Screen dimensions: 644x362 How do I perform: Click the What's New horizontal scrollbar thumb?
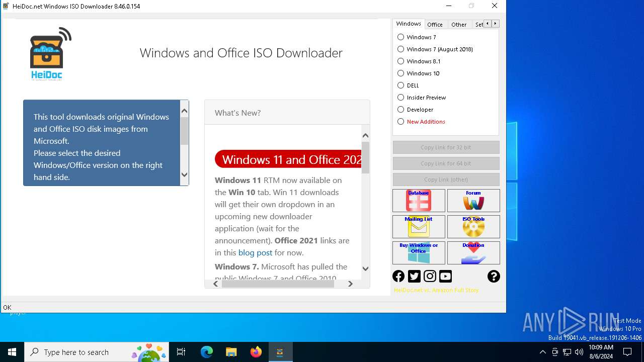coord(278,284)
